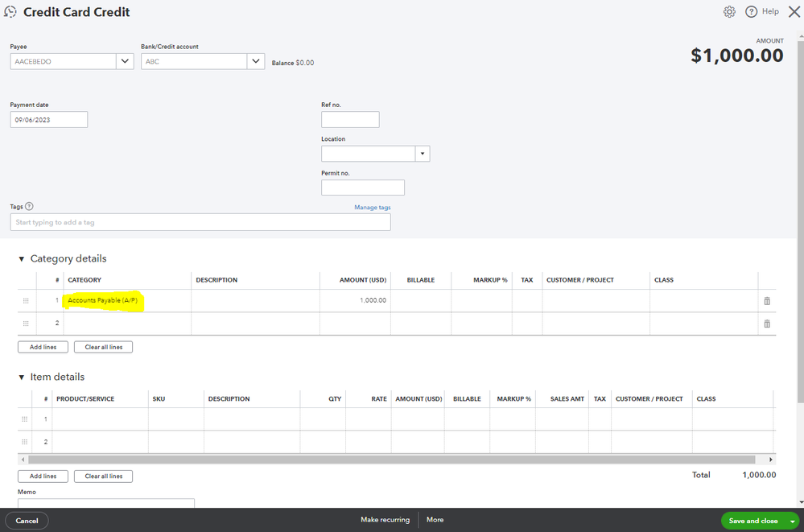Click Add lines under Category details
Screen dimensions: 804x532
[43, 348]
